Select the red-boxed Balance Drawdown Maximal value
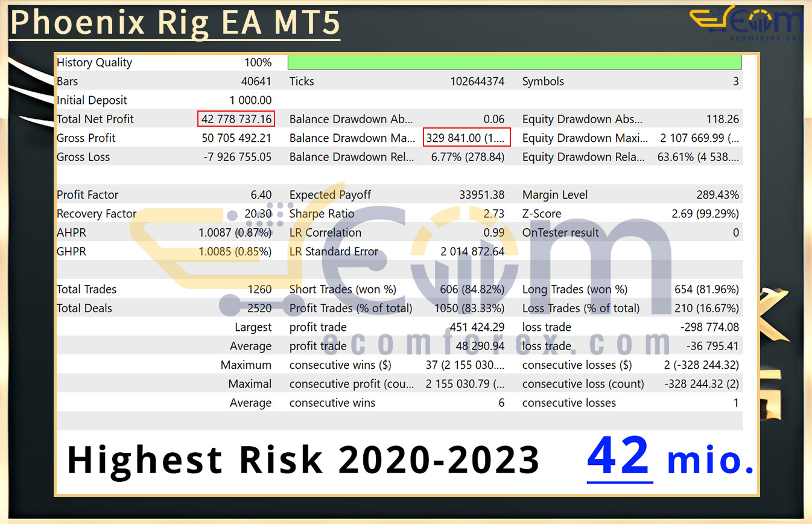 tap(466, 138)
